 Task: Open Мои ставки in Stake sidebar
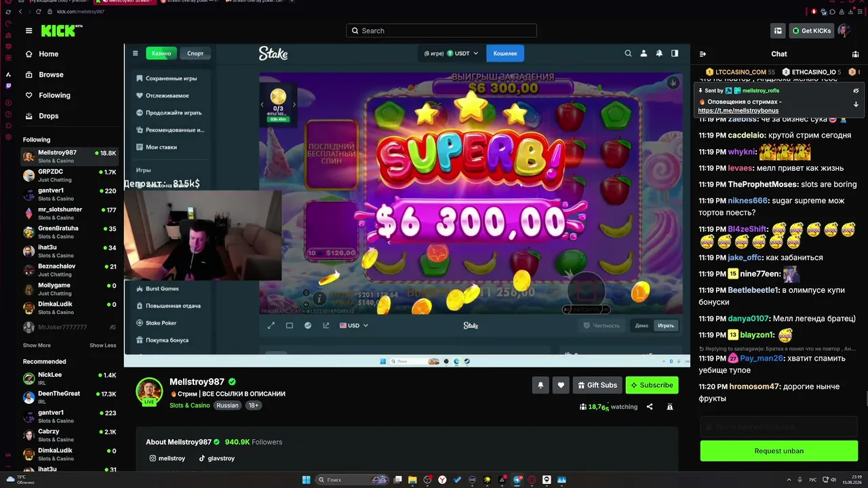(157, 146)
